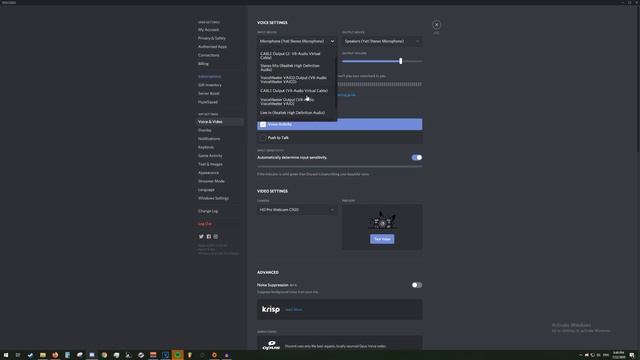This screenshot has width=640, height=360.
Task: Click the volume speaker icon in system tray
Action: click(x=587, y=355)
